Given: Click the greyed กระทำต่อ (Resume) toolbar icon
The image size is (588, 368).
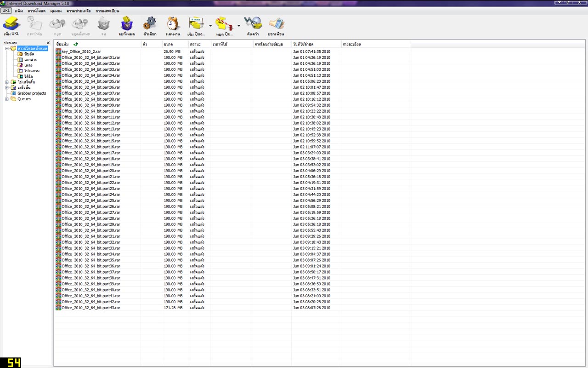Looking at the screenshot, I should (x=34, y=23).
